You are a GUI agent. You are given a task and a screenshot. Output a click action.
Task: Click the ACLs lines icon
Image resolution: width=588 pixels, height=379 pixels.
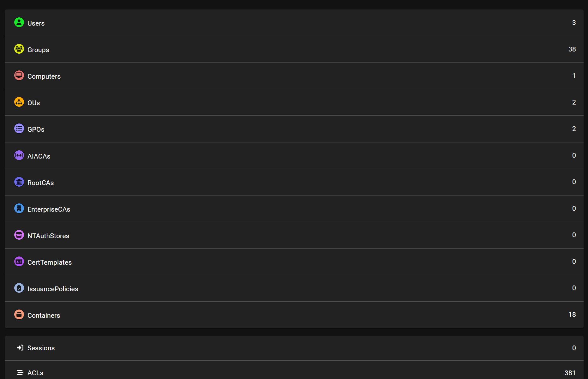pyautogui.click(x=20, y=373)
